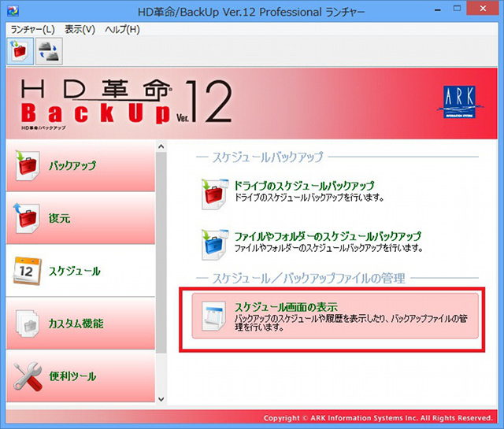Click the スケジュールバックアップ section heading
The height and width of the screenshot is (429, 504).
point(268,157)
